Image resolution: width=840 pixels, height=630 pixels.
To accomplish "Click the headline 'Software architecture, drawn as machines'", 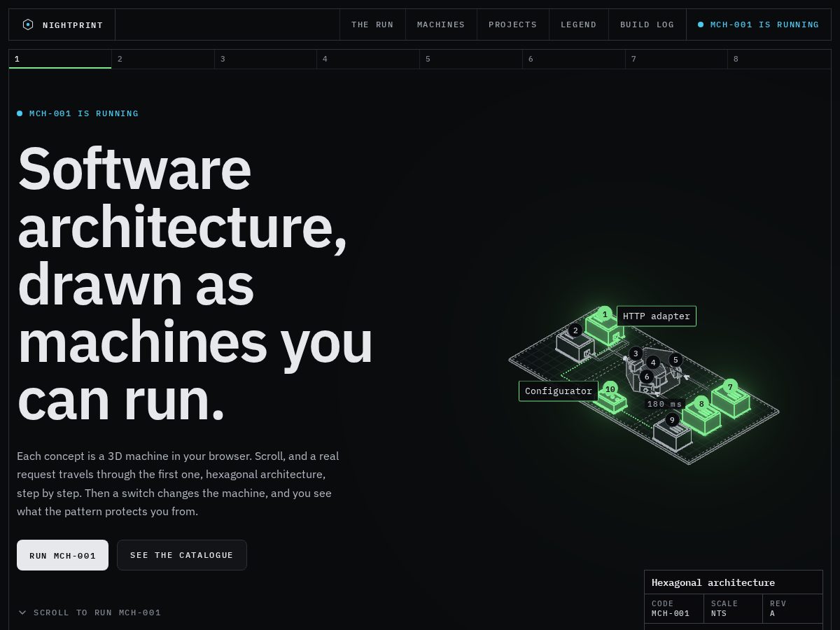I will [195, 283].
